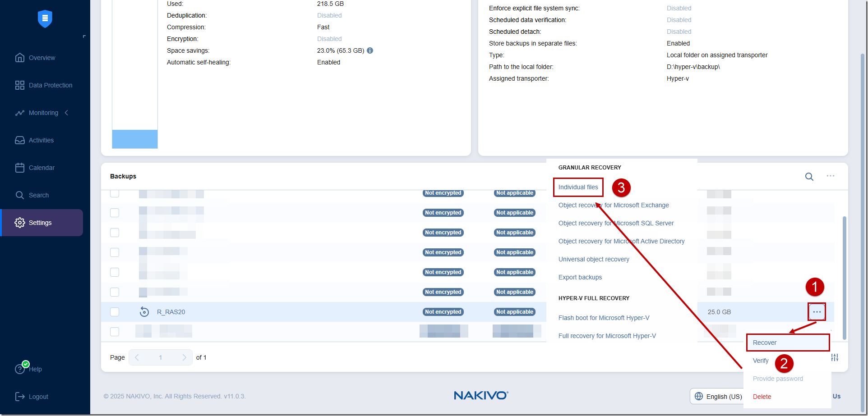This screenshot has height=416, width=868.
Task: Click the recovery icon beside R_RAS20
Action: [x=144, y=312]
